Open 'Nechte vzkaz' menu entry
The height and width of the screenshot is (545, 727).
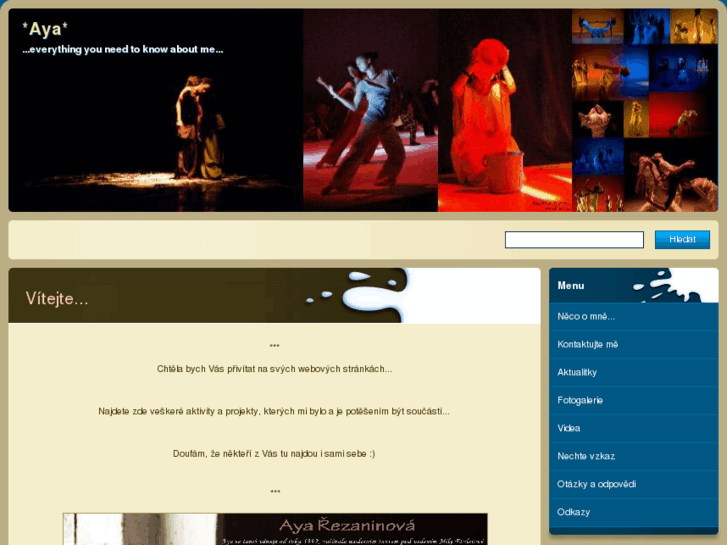point(633,456)
